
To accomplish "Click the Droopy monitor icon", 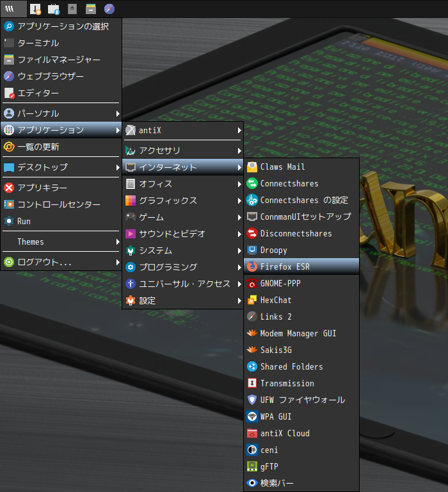I will click(x=252, y=250).
